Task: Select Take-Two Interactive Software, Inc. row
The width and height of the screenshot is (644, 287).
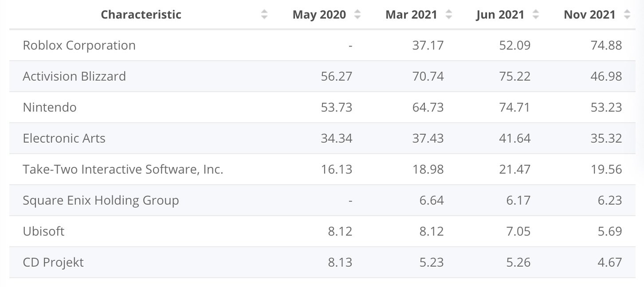Action: [123, 169]
